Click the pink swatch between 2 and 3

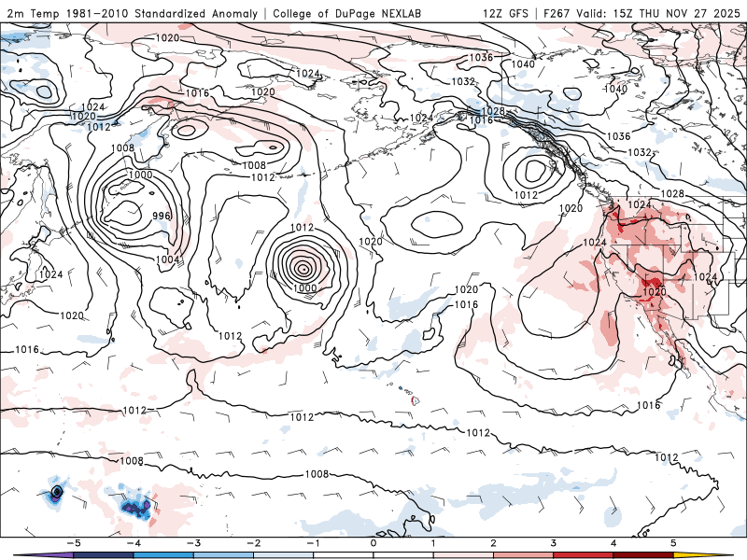click(523, 555)
